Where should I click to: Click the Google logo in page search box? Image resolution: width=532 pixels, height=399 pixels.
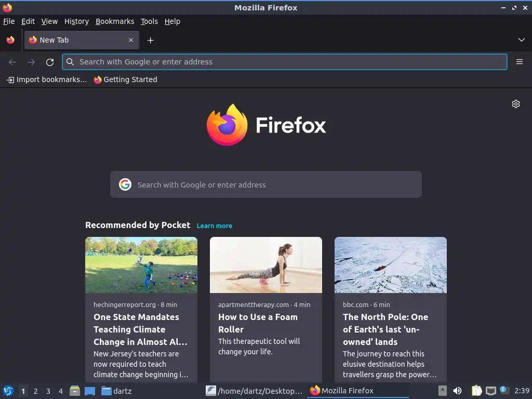(x=125, y=184)
